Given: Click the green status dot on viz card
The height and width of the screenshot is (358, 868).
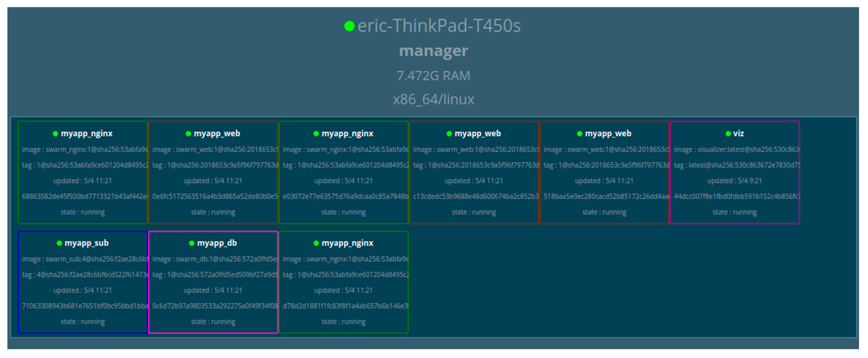Looking at the screenshot, I should click(728, 134).
